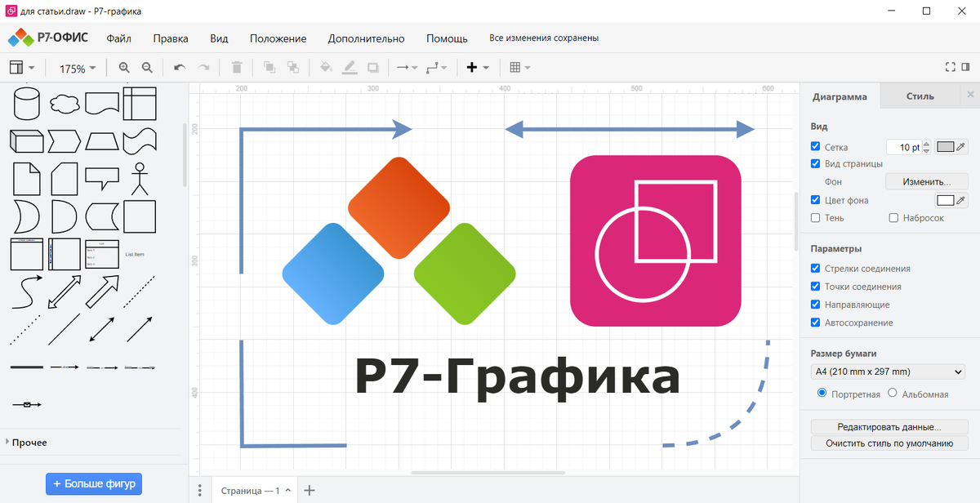The height and width of the screenshot is (503, 980).
Task: Open the waypoints style dropdown
Action: 435,68
